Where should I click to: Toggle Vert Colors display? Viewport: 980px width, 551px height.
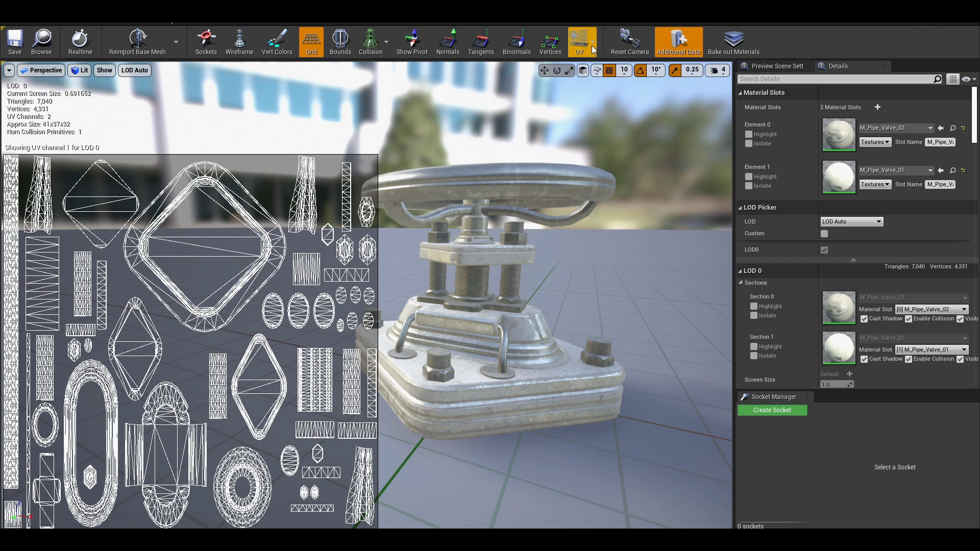(x=277, y=42)
